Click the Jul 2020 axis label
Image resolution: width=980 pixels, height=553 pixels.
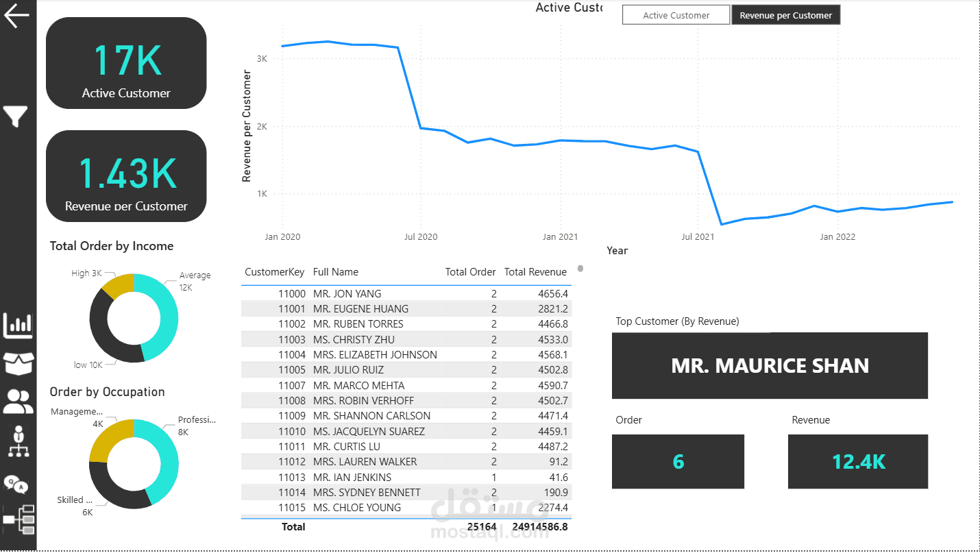pos(420,237)
